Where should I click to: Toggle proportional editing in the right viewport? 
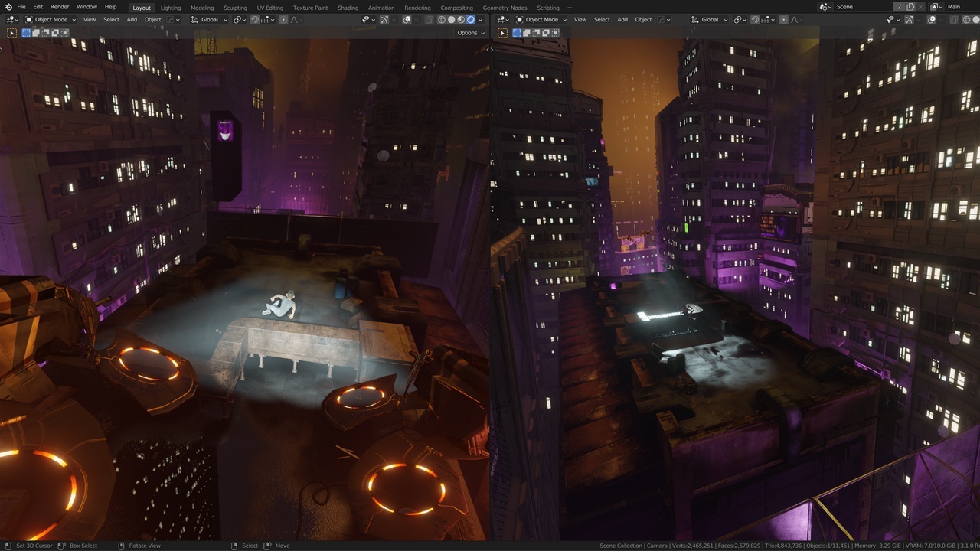click(x=782, y=20)
